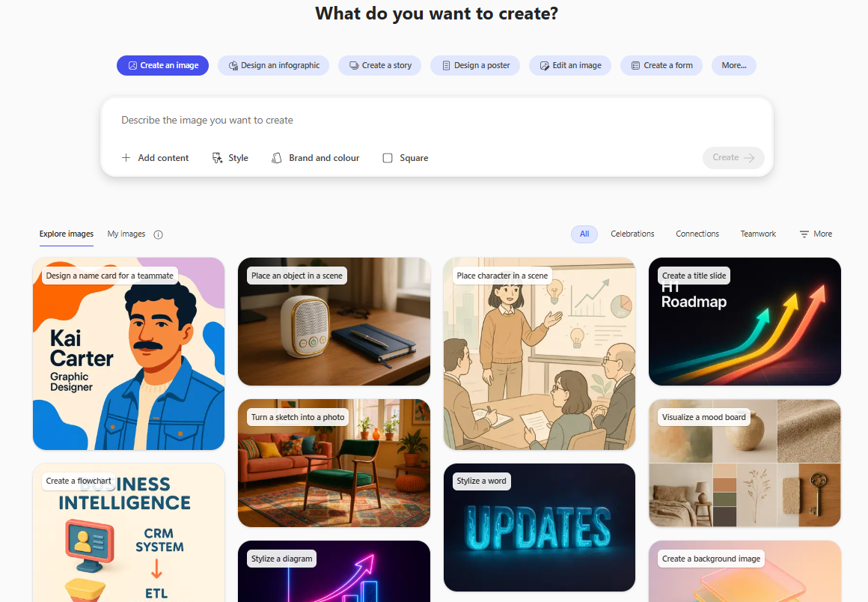The width and height of the screenshot is (868, 602).
Task: Select the All filter pill
Action: click(x=584, y=234)
